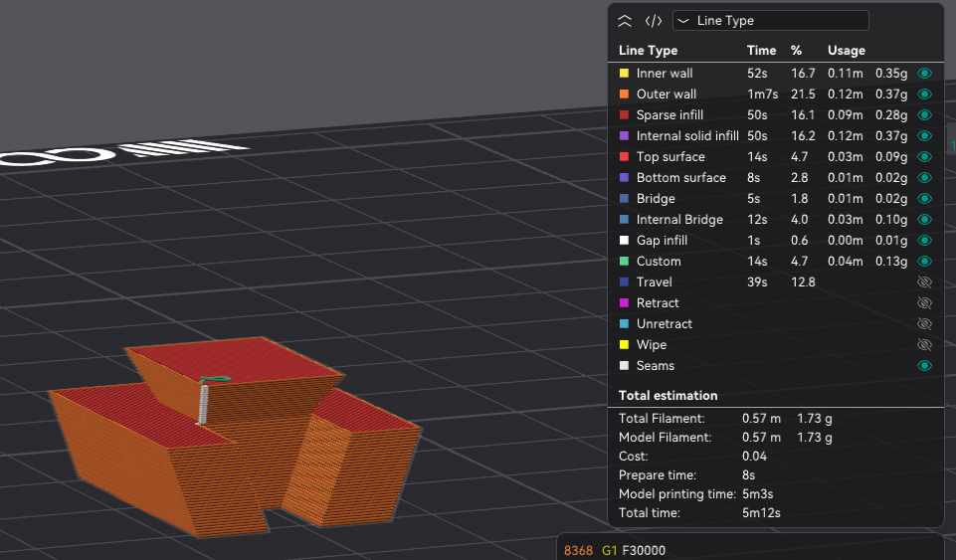Hide Sparse infill eye icon

(x=924, y=115)
